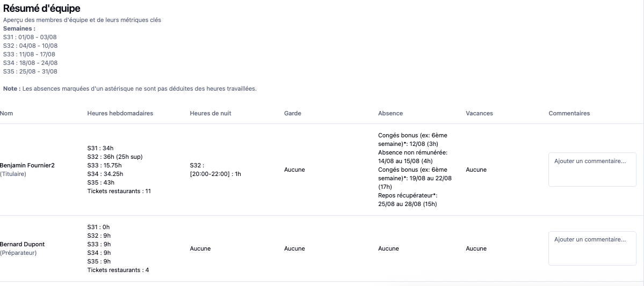Select the Absence column header

[390, 113]
